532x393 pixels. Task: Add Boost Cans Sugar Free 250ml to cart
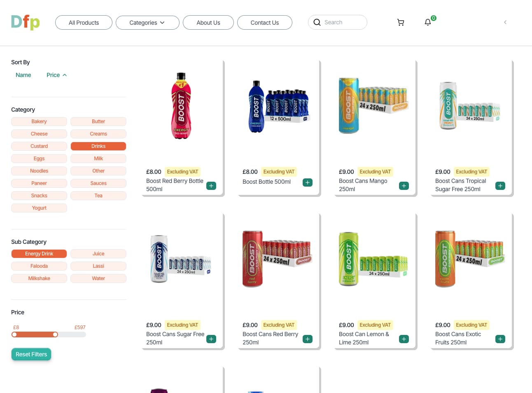211,339
